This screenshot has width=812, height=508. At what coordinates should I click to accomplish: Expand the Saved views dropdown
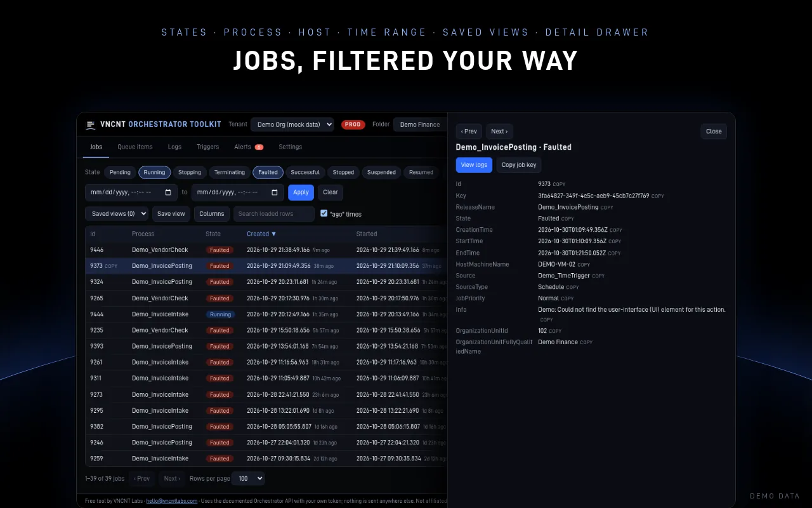pos(117,213)
